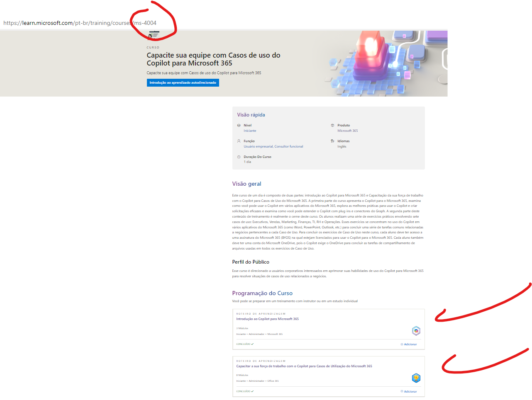Click CONCLUÍDO status in Introdução ao Copilot card
The height and width of the screenshot is (400, 532).
(243, 344)
